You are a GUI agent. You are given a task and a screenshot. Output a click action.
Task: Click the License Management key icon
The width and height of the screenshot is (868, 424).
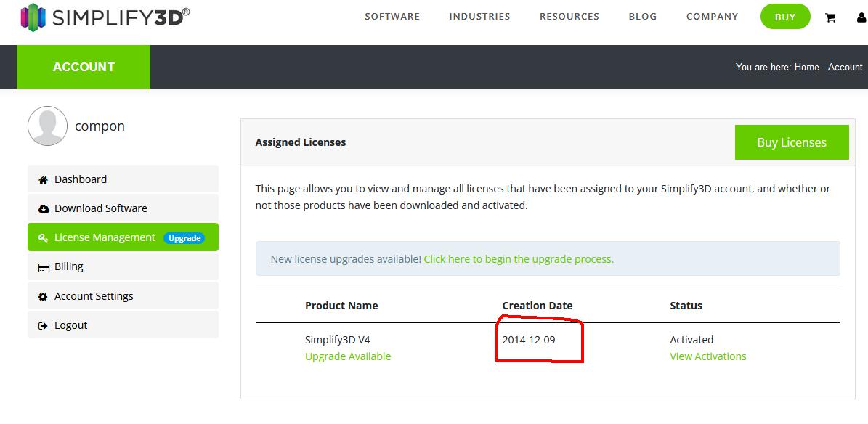[x=43, y=238]
